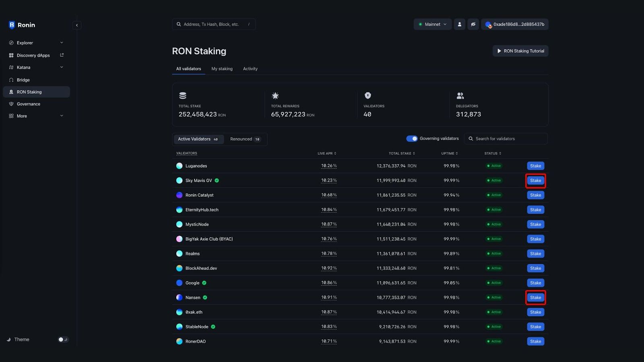
Task: Toggle the Governing validators switch
Action: coord(412,139)
